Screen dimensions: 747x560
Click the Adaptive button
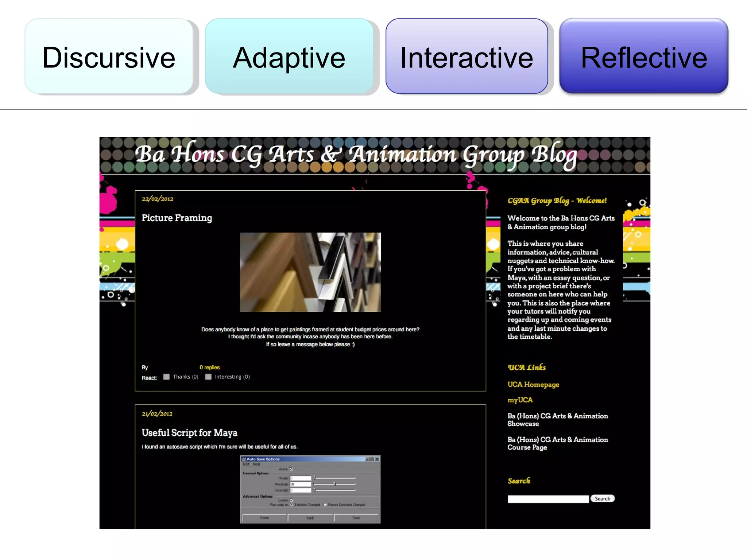coord(289,57)
